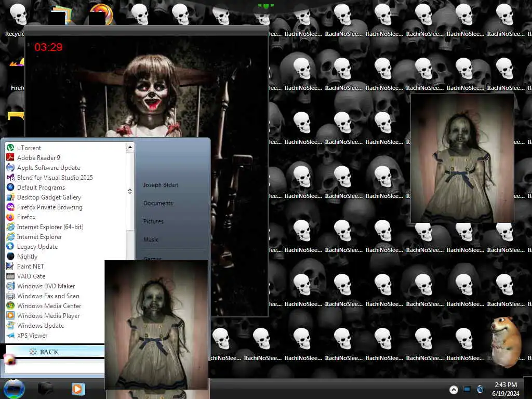This screenshot has width=532, height=399.
Task: Click the Start orb button
Action: (x=14, y=389)
